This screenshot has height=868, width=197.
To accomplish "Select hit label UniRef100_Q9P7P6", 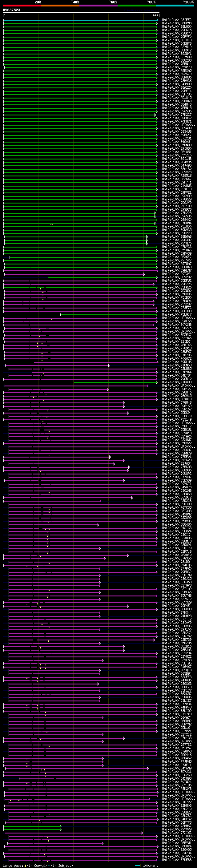I will tap(177, 284).
